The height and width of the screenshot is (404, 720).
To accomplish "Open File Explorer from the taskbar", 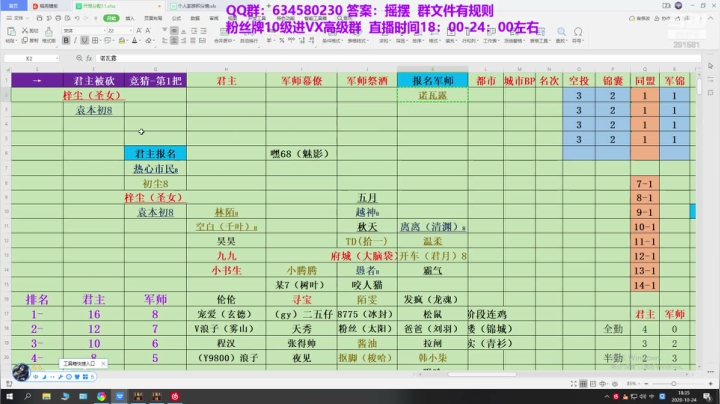I will point(46,396).
